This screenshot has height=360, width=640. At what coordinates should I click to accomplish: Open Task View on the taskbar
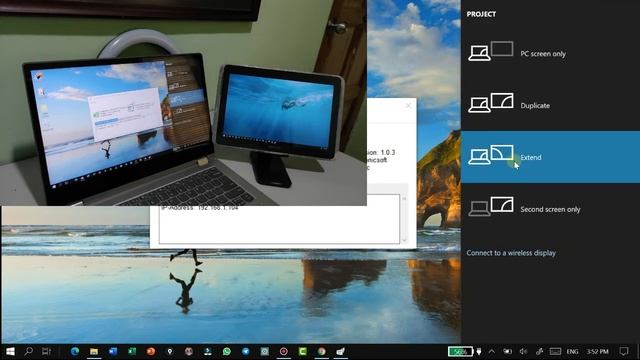[x=46, y=351]
